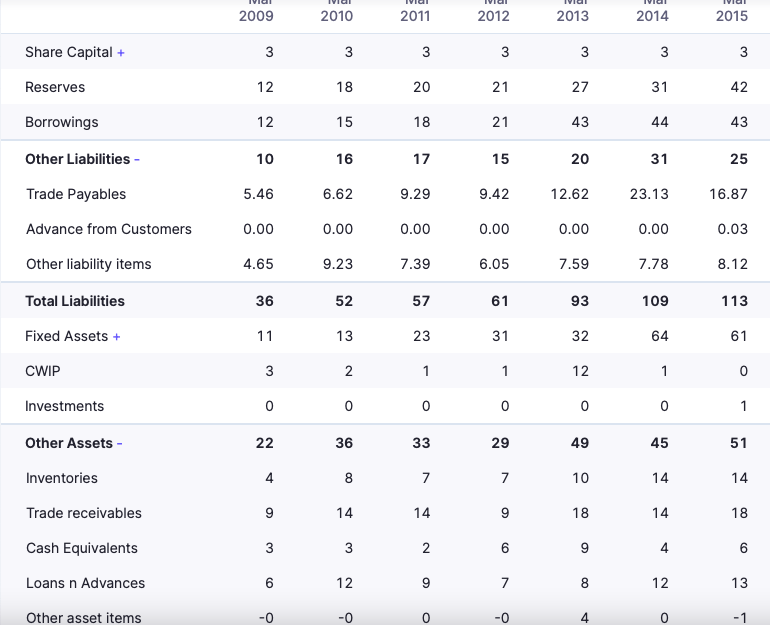Click Trade Payables value 23.13
This screenshot has width=770, height=625.
coord(649,194)
